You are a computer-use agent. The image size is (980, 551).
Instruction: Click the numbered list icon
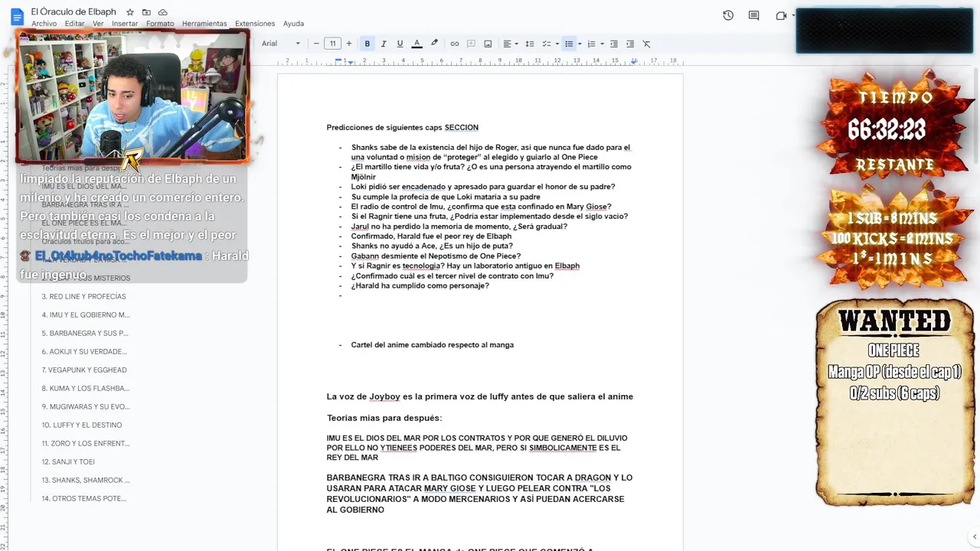click(591, 44)
